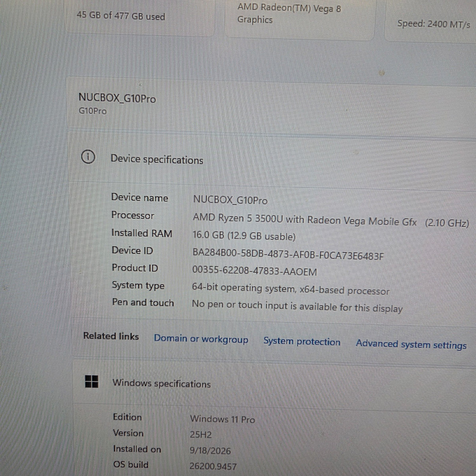Click the Windows logo icon beside Windows specifications
Screen dimensions: 476x476
(92, 382)
